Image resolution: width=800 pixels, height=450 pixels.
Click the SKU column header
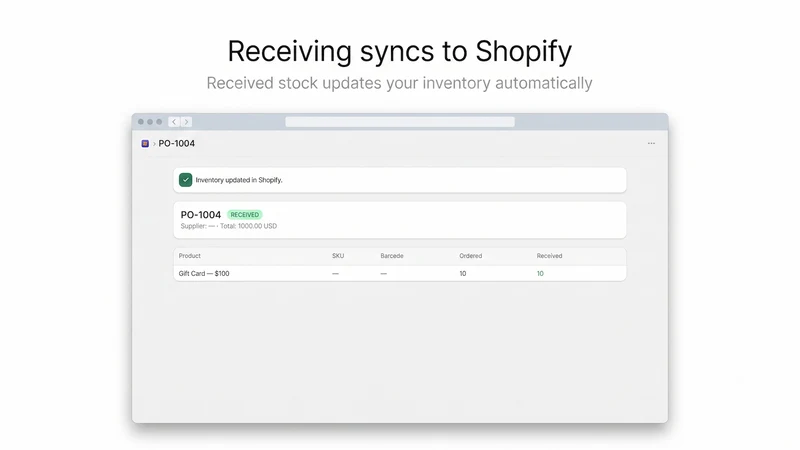point(338,256)
